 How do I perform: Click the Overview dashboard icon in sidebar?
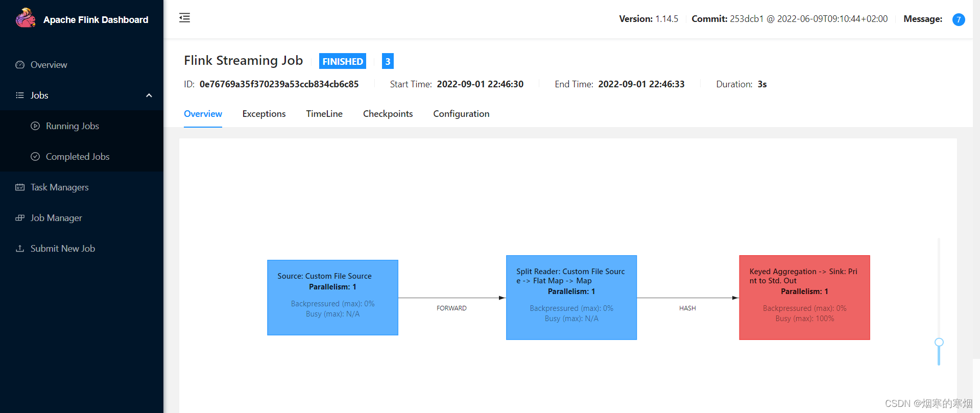point(20,65)
